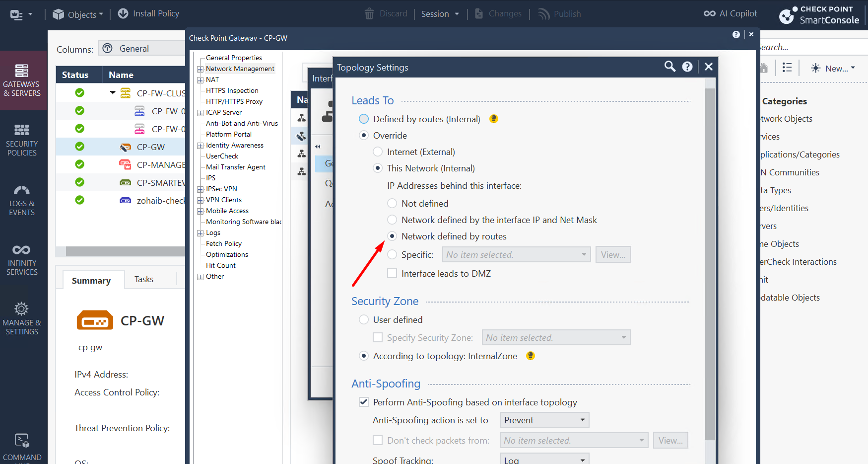This screenshot has width=868, height=464.
Task: Select User defined security zone option
Action: pos(364,319)
